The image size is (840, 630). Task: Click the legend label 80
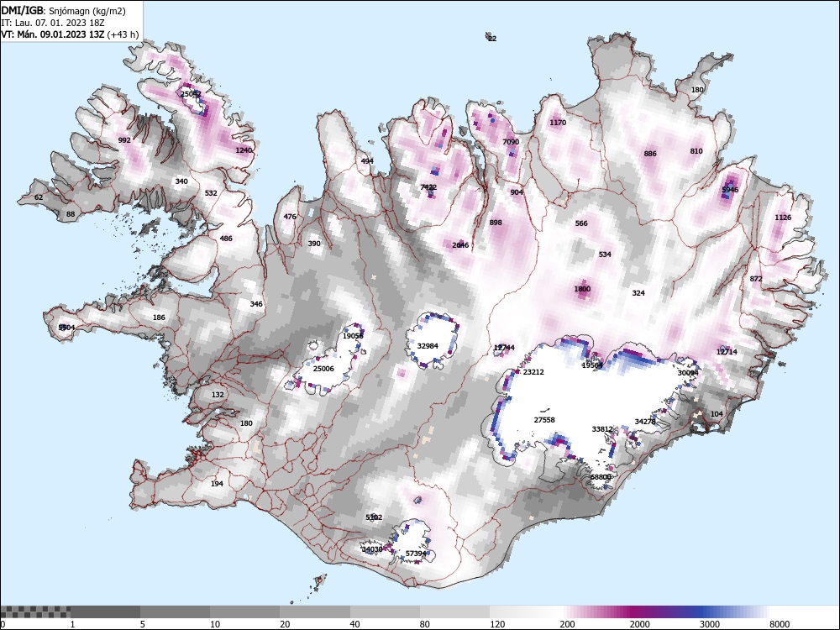[x=425, y=624]
